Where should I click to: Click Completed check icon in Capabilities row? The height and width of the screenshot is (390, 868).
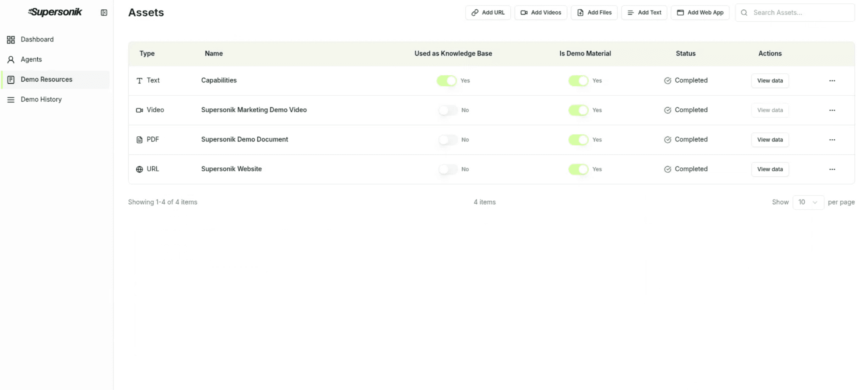tap(668, 81)
